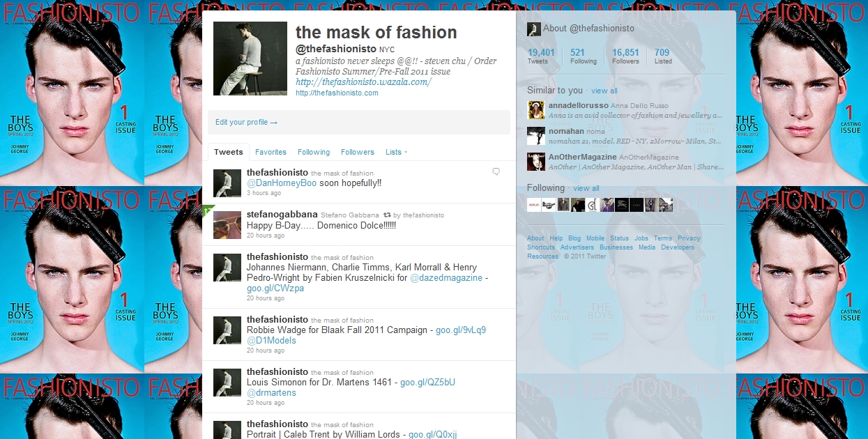Open the Favorites tab

tap(271, 152)
